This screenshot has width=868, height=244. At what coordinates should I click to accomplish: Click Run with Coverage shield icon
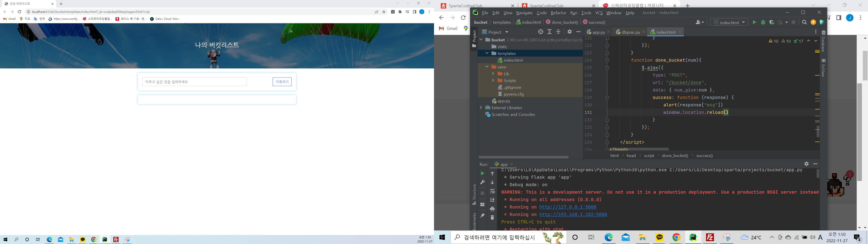coord(772,22)
